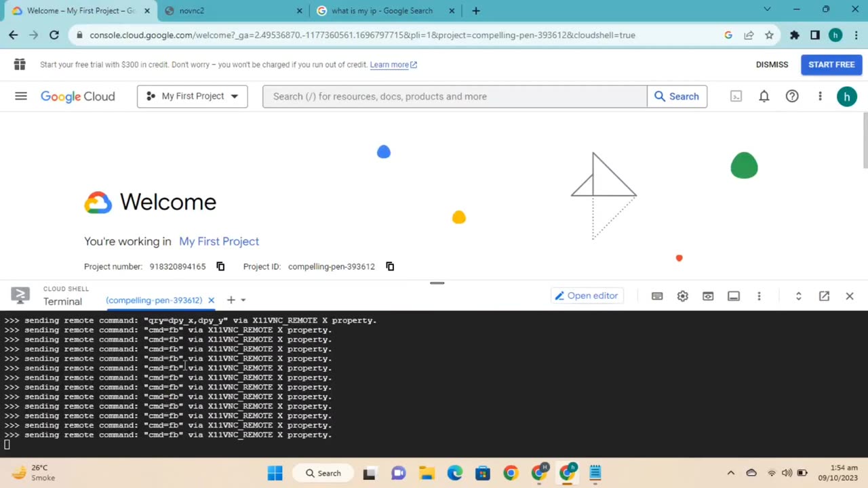Copy the project ID

pyautogui.click(x=390, y=266)
